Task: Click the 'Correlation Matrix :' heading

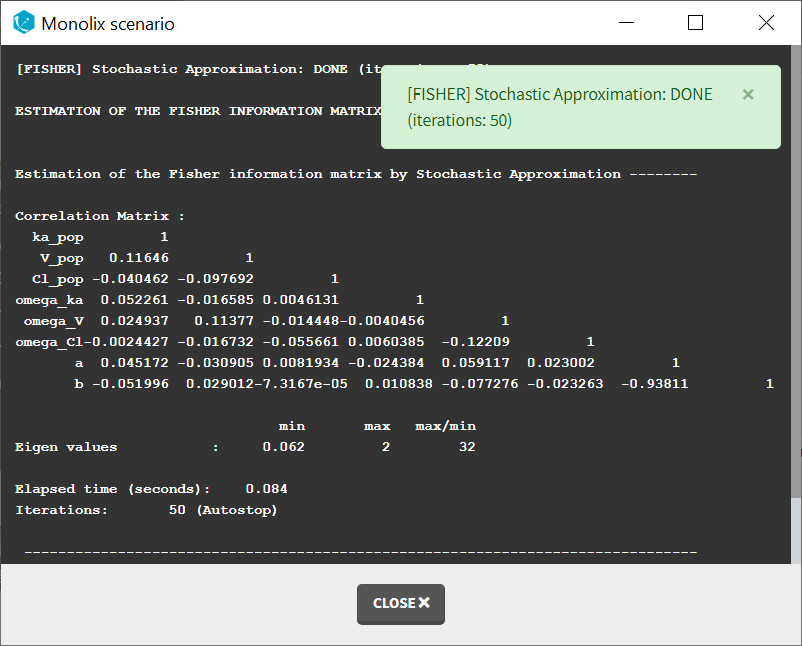Action: click(100, 216)
